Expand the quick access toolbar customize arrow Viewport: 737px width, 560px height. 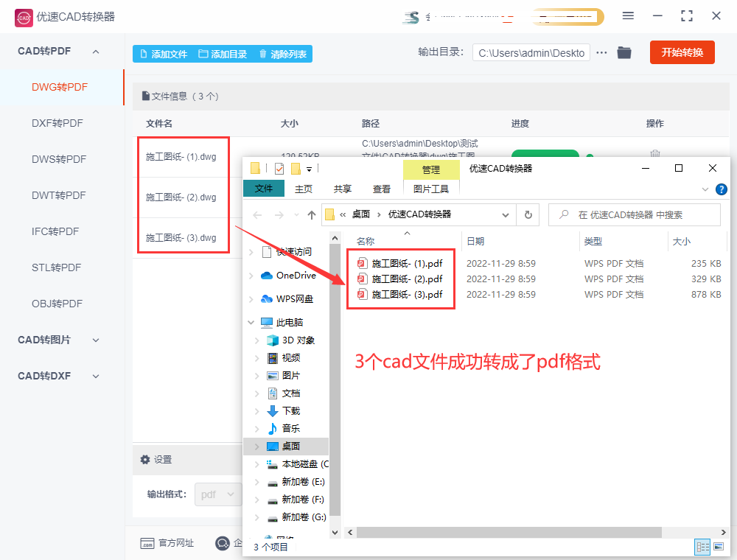pyautogui.click(x=309, y=169)
